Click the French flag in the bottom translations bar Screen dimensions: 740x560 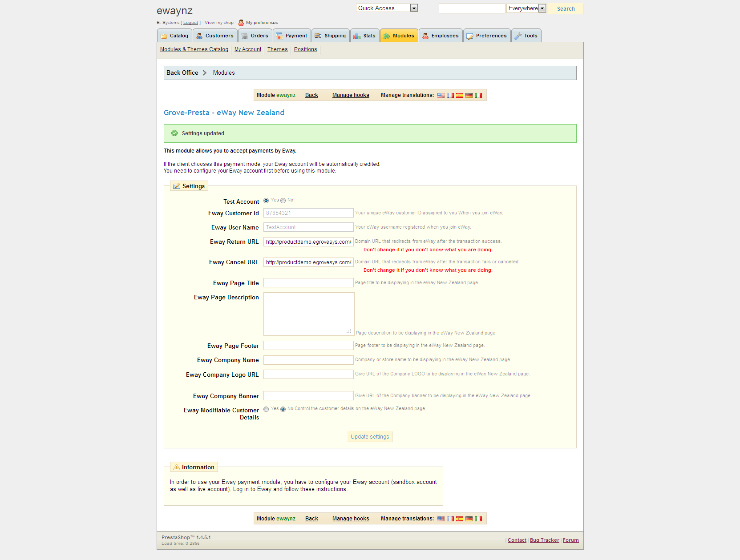point(450,519)
